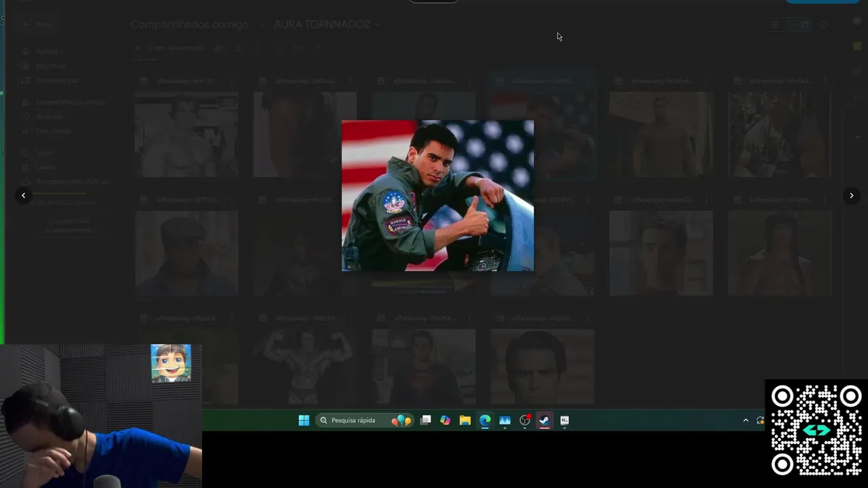Open the taskbar app with red notification badge
The width and height of the screenshot is (868, 488).
click(525, 420)
